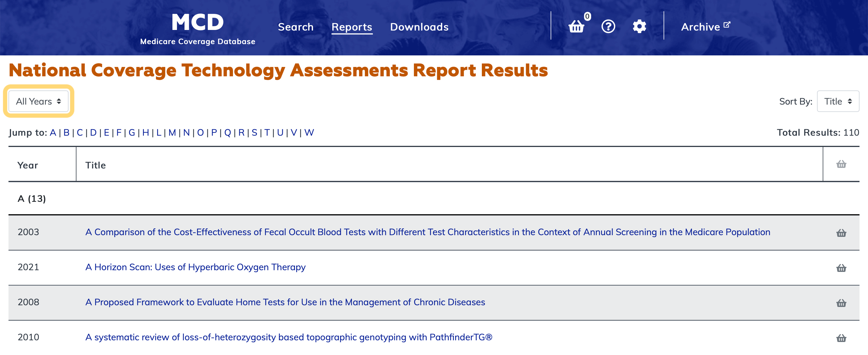The image size is (868, 355).
Task: Add the PathfinderTG review to basket
Action: (841, 338)
